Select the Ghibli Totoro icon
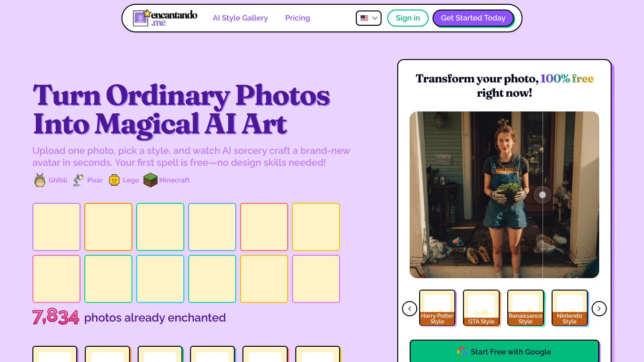The height and width of the screenshot is (362, 644). tap(40, 180)
